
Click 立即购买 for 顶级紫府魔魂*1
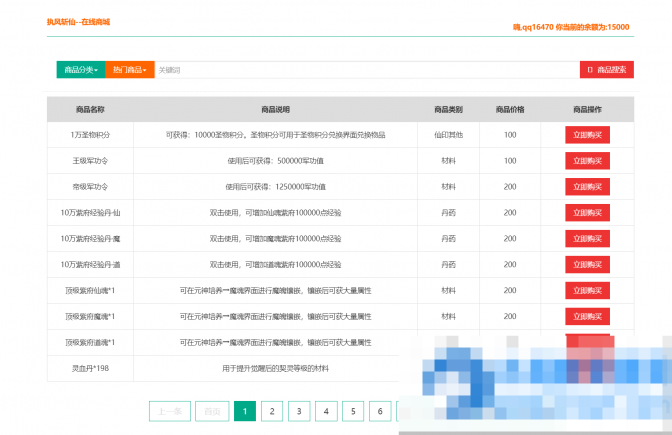(x=588, y=316)
